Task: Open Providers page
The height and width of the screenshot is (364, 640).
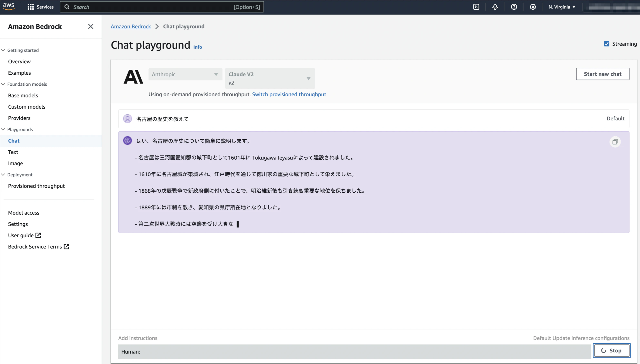Action: pyautogui.click(x=19, y=118)
